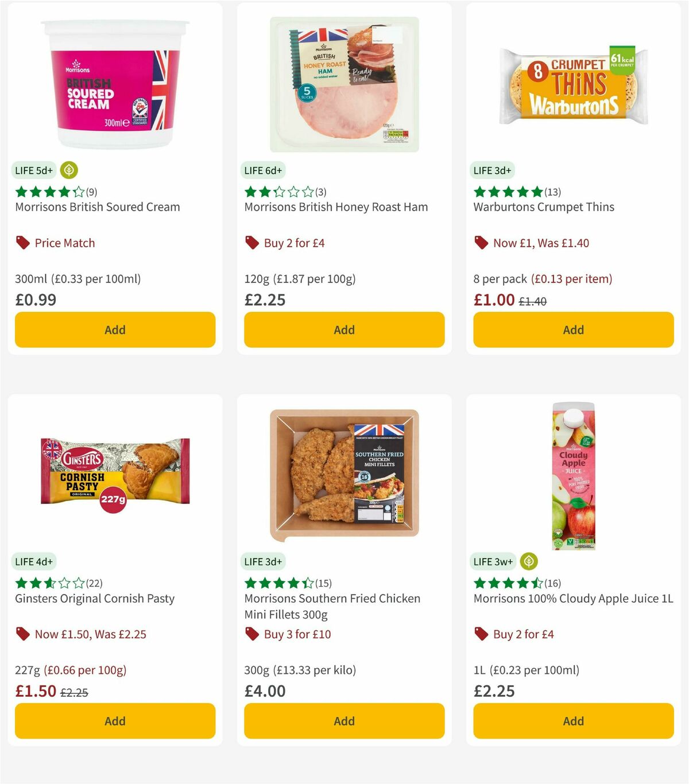Click the Price Match tag icon on the Soured Cream
The height and width of the screenshot is (784, 689).
(22, 243)
